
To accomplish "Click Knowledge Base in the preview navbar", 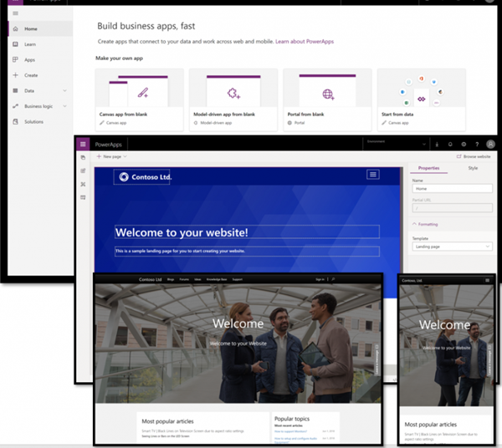I will click(x=217, y=279).
